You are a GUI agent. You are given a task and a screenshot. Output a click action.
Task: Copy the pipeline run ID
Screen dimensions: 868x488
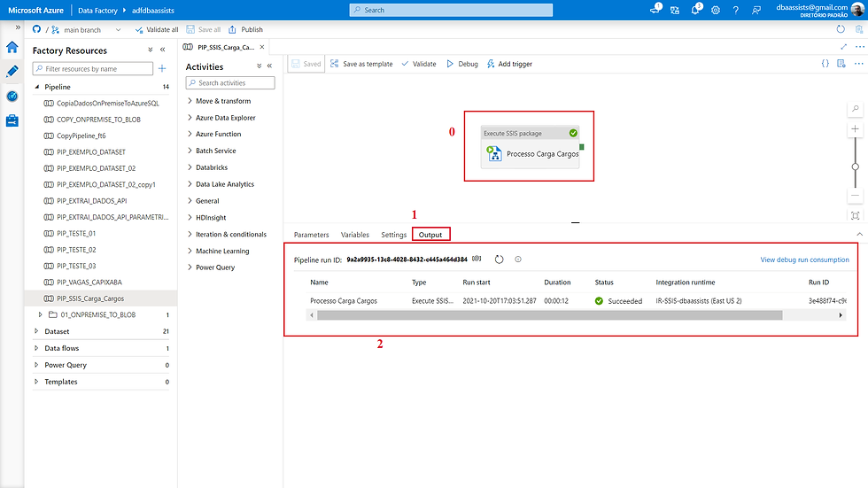pyautogui.click(x=477, y=259)
